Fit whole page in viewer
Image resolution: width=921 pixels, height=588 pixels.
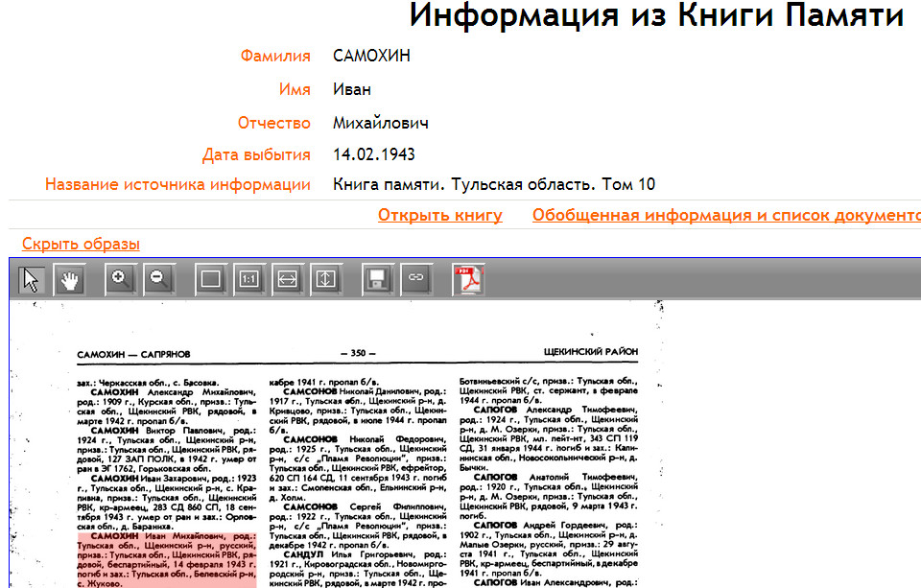(211, 279)
